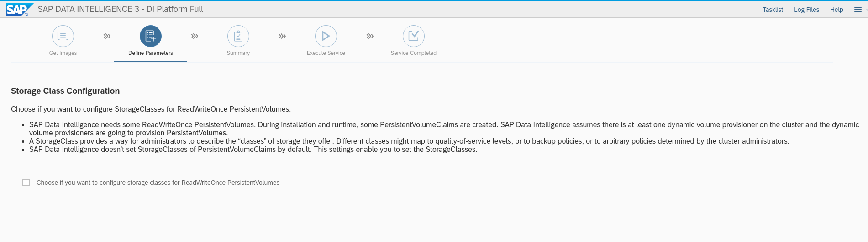This screenshot has width=868, height=242.
Task: Expand the arrow next to hamburger menu
Action: (x=866, y=10)
